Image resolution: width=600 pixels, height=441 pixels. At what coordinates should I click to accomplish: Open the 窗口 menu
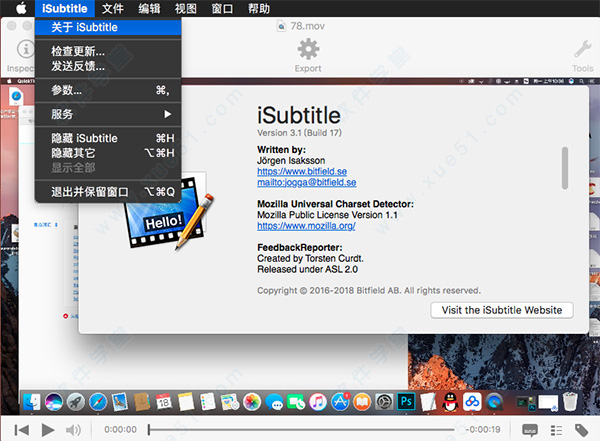222,8
